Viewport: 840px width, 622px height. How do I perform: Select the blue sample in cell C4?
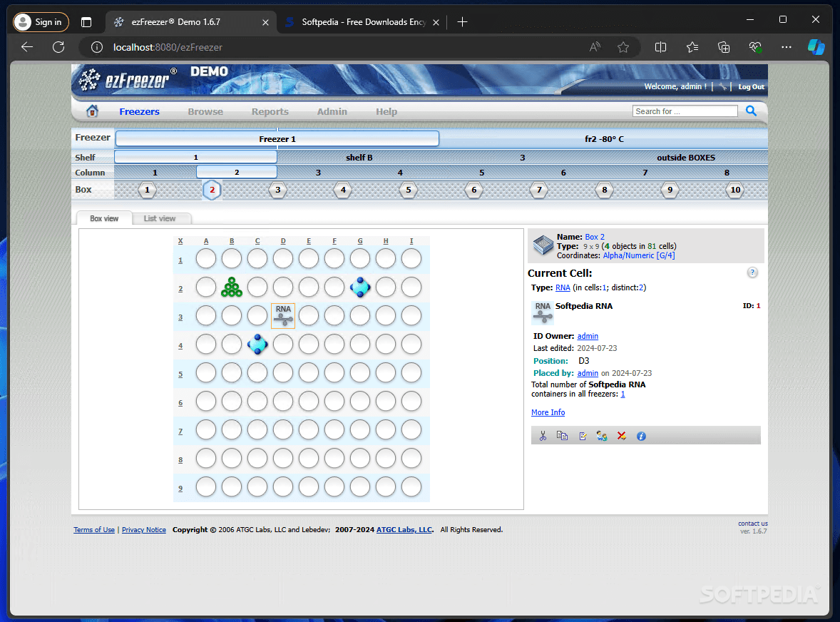coord(257,344)
